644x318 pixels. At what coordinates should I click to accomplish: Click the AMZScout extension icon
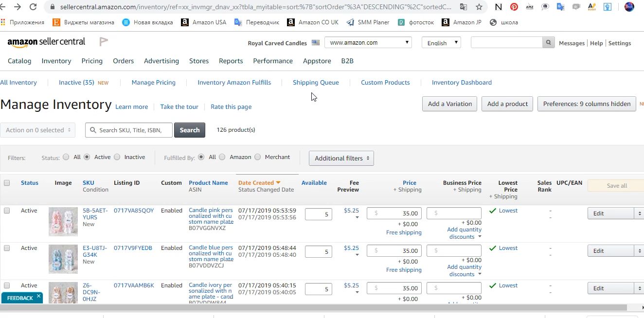point(592,7)
